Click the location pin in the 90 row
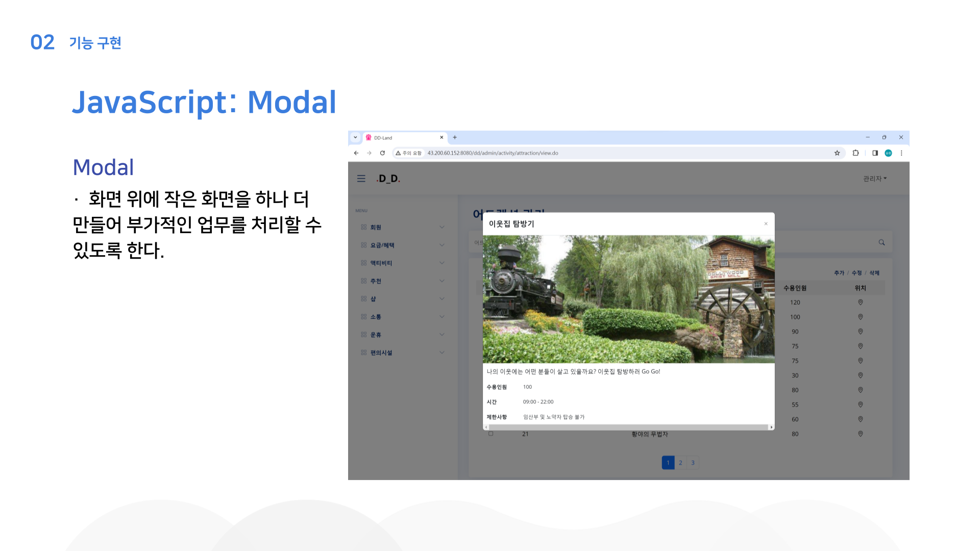This screenshot has height=551, width=980. pos(861,332)
